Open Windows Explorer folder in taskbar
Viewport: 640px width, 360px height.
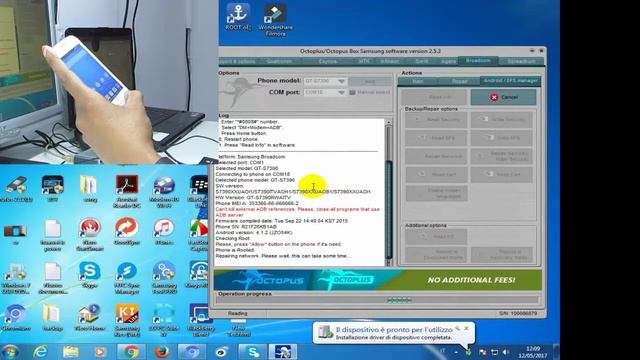(71, 351)
